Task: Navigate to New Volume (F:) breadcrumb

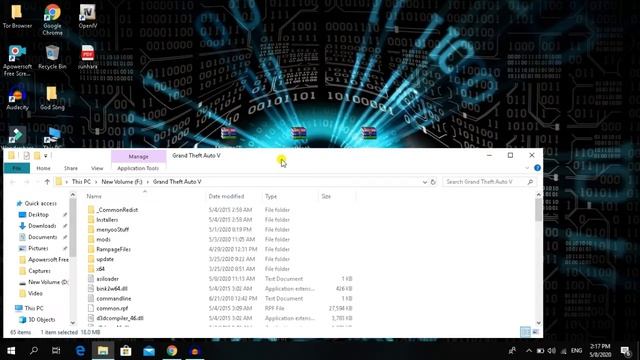Action: (122, 182)
